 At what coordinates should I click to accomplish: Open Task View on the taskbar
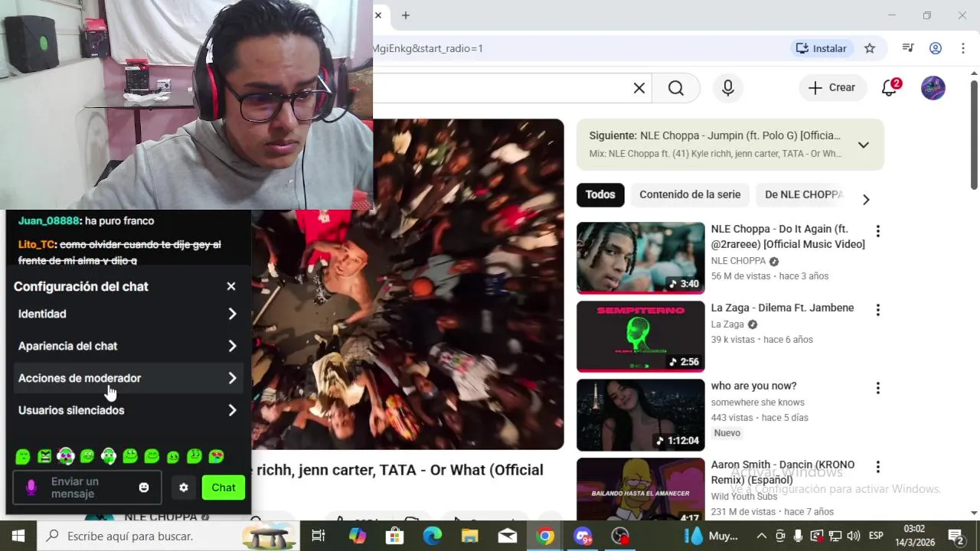[x=318, y=536]
